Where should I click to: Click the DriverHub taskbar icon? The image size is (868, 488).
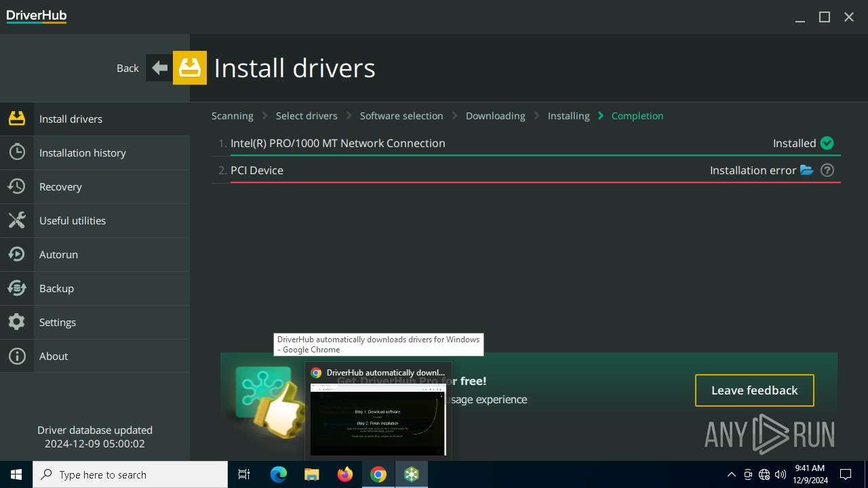[412, 474]
